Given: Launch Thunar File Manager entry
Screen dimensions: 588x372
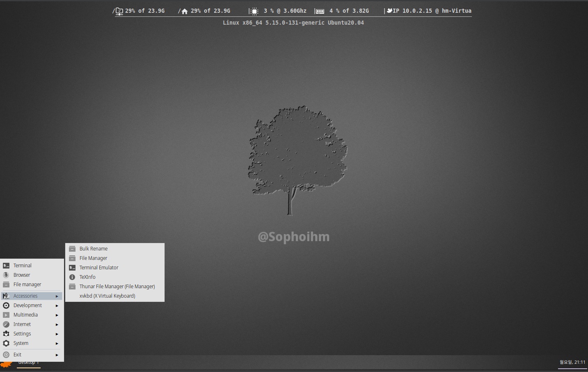Looking at the screenshot, I should pyautogui.click(x=117, y=287).
